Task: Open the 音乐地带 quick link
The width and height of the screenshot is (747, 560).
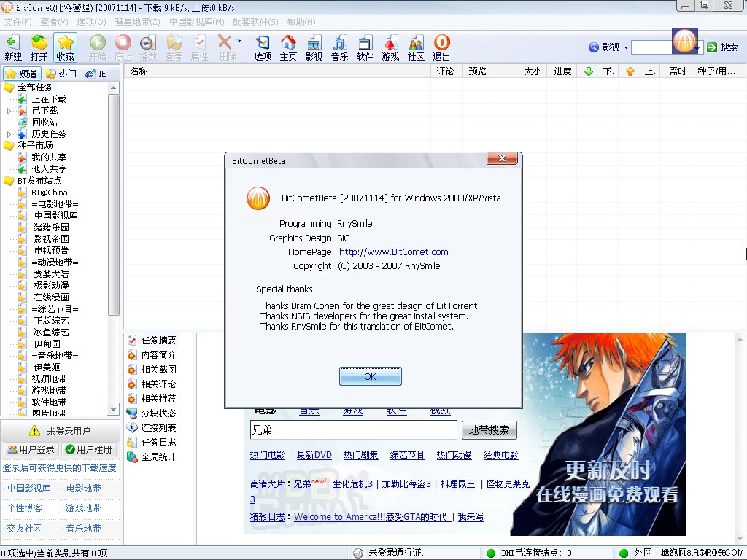Action: 83,529
